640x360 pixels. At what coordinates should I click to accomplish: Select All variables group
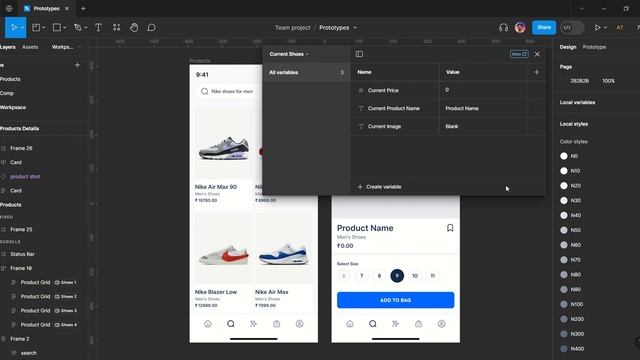[307, 72]
